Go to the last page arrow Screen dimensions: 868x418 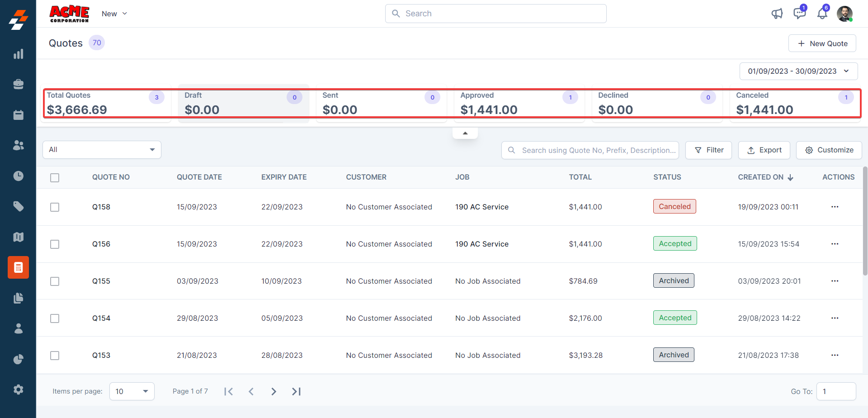point(296,391)
